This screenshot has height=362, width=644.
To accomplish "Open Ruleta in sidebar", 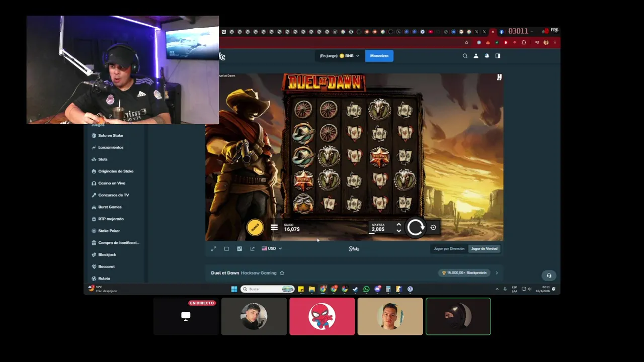I will 104,279.
